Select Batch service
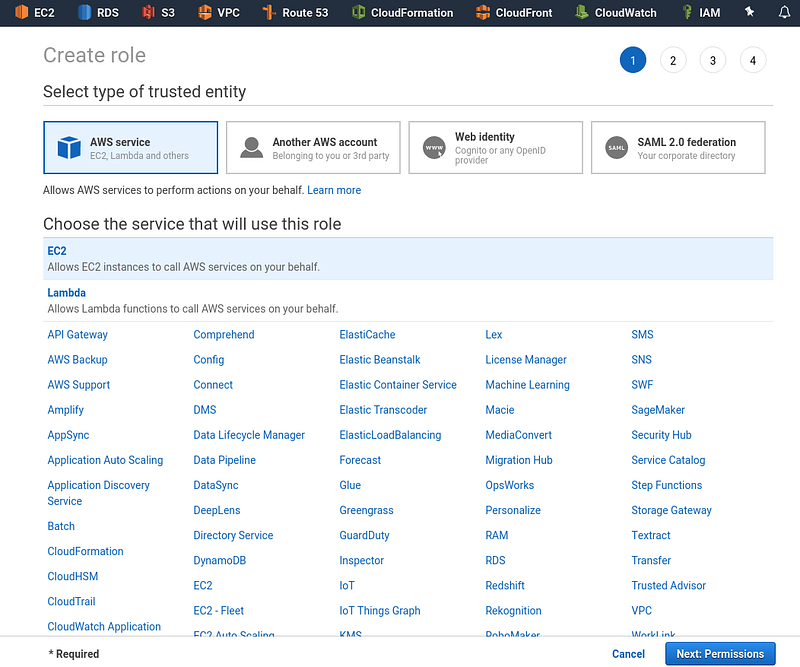 click(61, 526)
